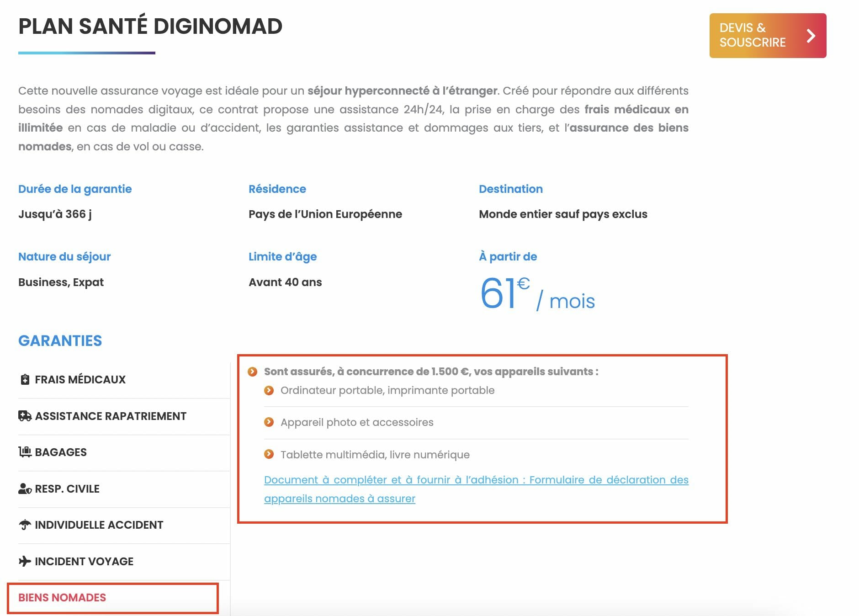
Task: Click the 'Résidence' label
Action: pyautogui.click(x=277, y=189)
